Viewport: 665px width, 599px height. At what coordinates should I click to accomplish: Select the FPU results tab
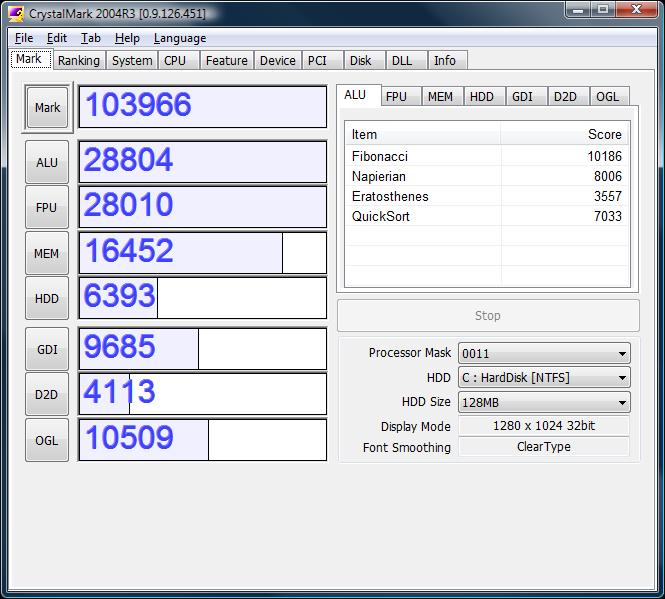(x=400, y=97)
